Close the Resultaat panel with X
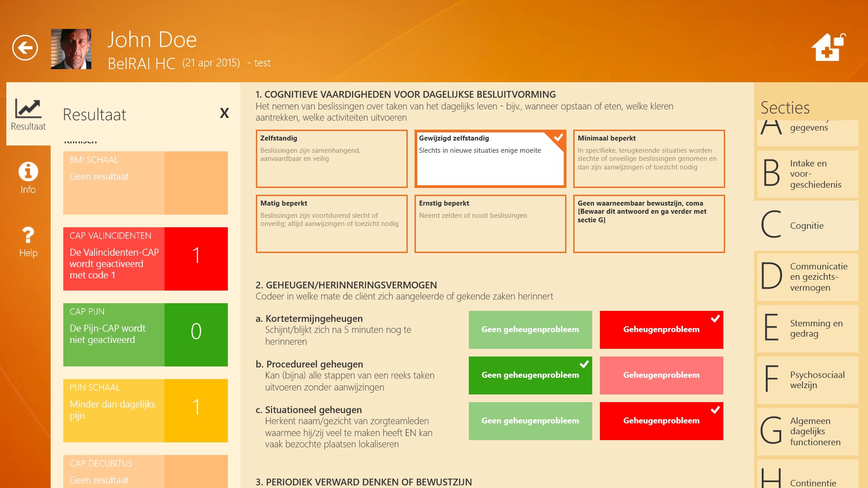This screenshot has width=868, height=488. tap(224, 113)
